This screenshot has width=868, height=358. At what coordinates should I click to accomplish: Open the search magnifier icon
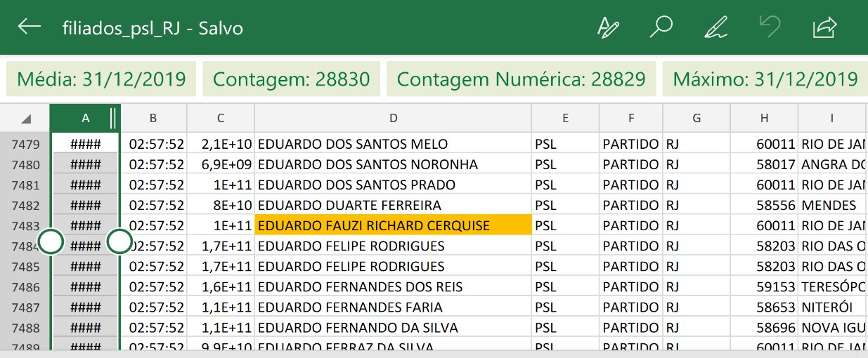661,27
